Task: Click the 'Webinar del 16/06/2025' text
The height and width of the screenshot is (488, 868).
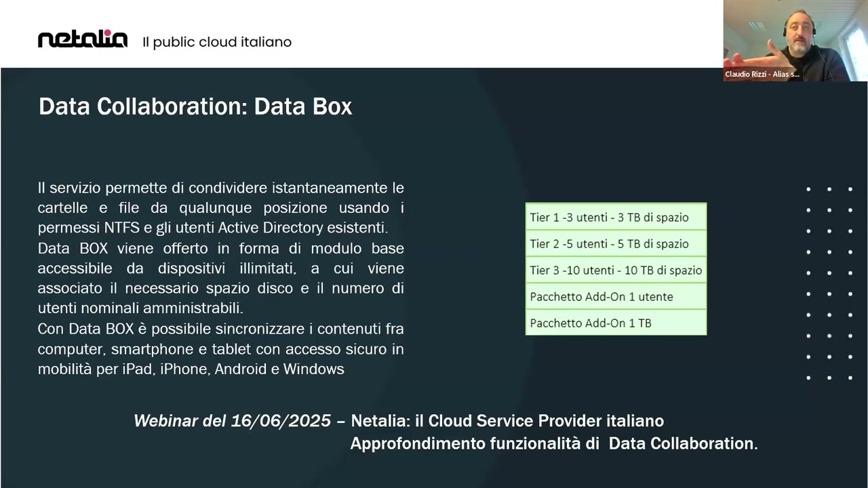Action: tap(232, 421)
